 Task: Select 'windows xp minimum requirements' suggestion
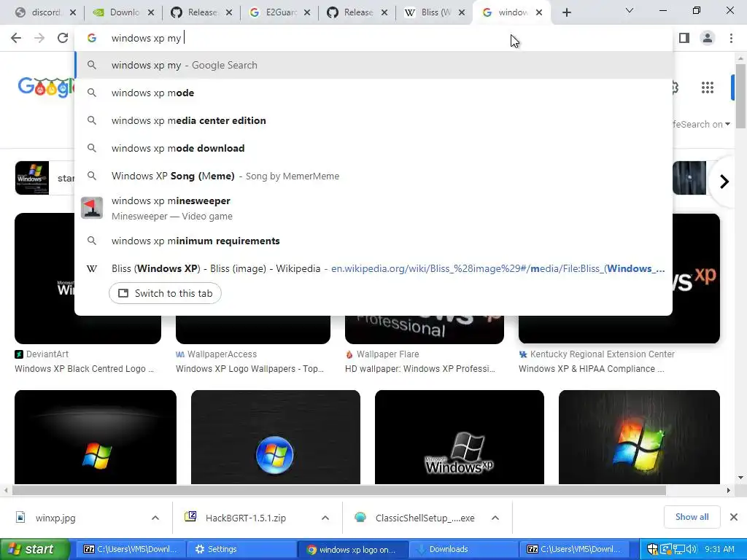[x=373, y=241]
